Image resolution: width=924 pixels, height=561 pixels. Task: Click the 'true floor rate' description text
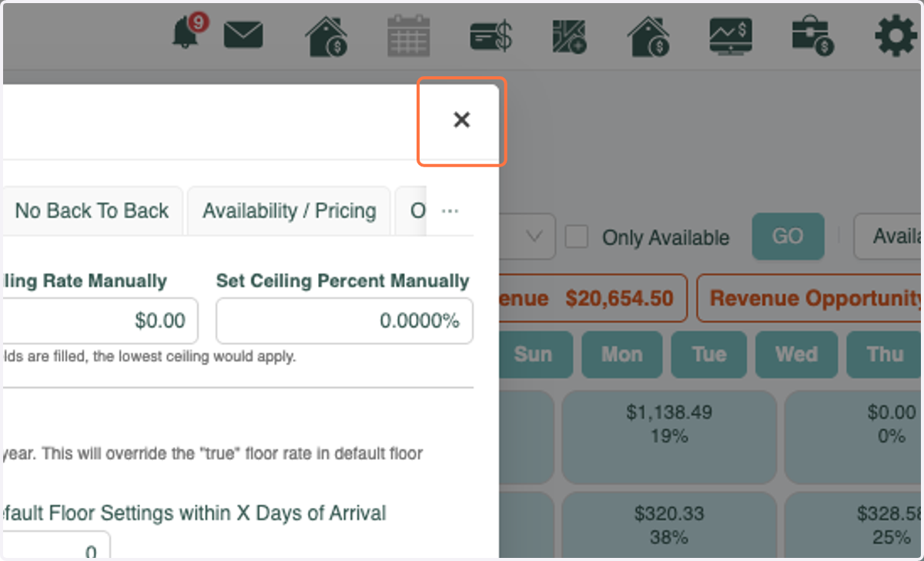pyautogui.click(x=213, y=453)
